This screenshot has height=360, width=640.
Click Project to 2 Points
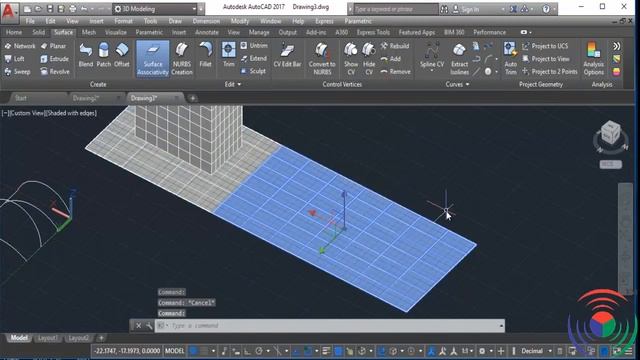click(550, 72)
